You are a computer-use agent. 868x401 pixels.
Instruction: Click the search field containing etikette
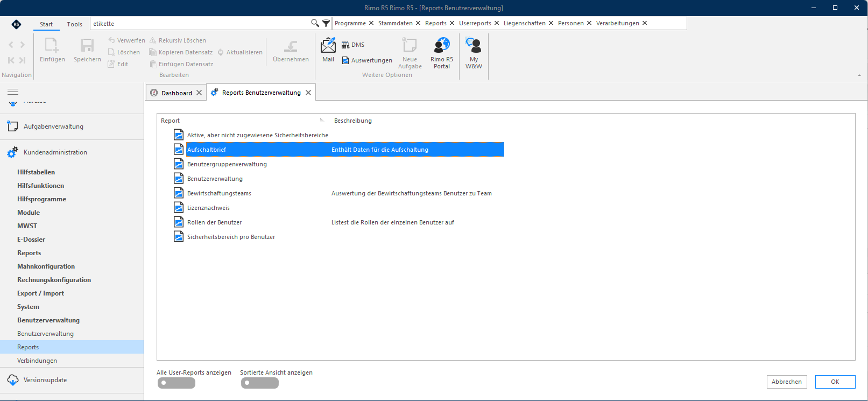(201, 24)
